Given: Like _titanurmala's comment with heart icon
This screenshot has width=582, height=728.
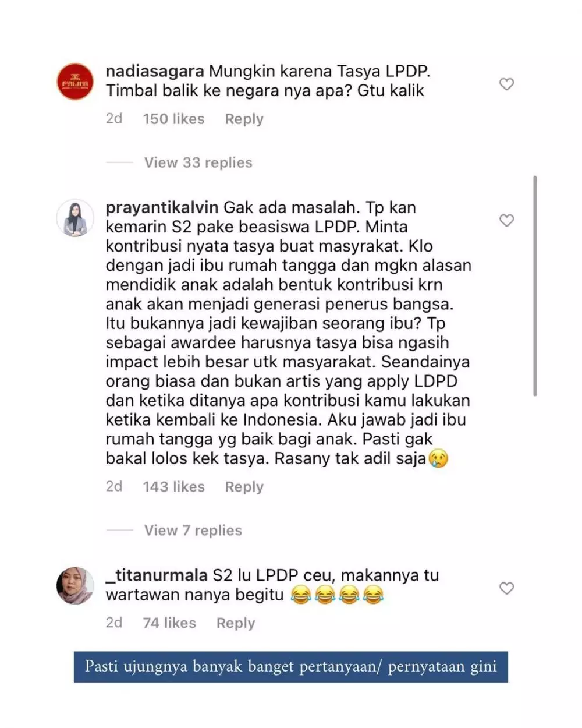Looking at the screenshot, I should click(507, 588).
